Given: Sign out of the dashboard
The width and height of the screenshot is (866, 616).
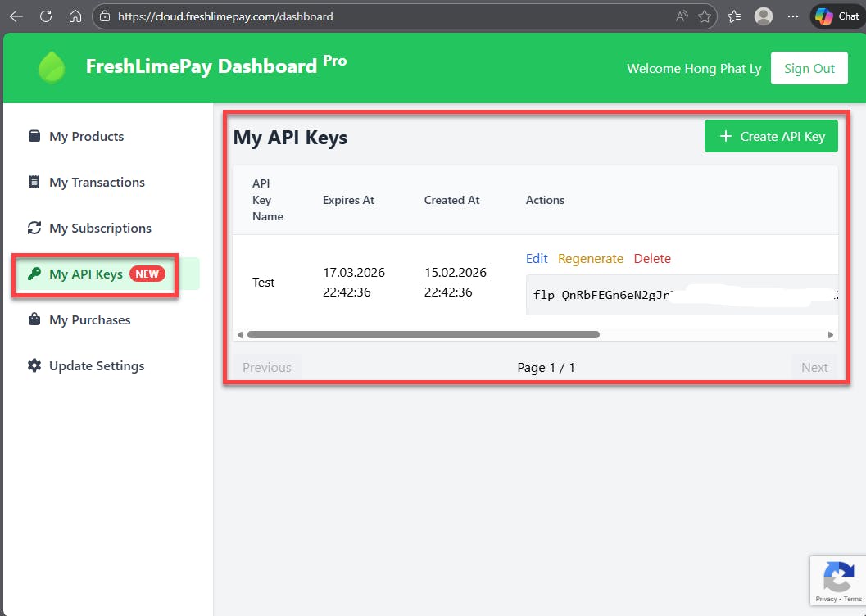Looking at the screenshot, I should 809,69.
